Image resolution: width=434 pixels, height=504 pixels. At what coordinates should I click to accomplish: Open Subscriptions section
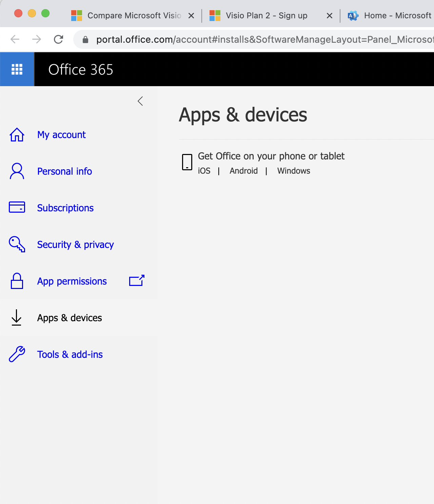click(x=65, y=208)
